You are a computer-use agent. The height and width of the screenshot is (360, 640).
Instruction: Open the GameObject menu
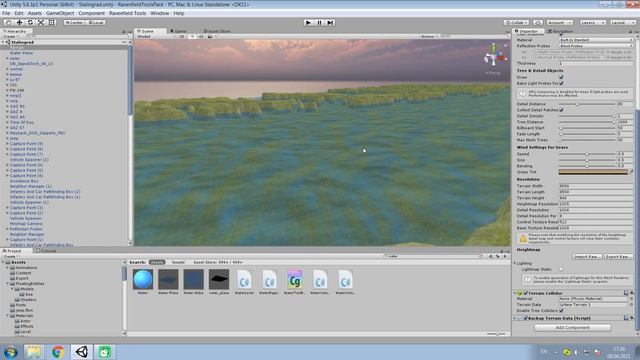(60, 13)
